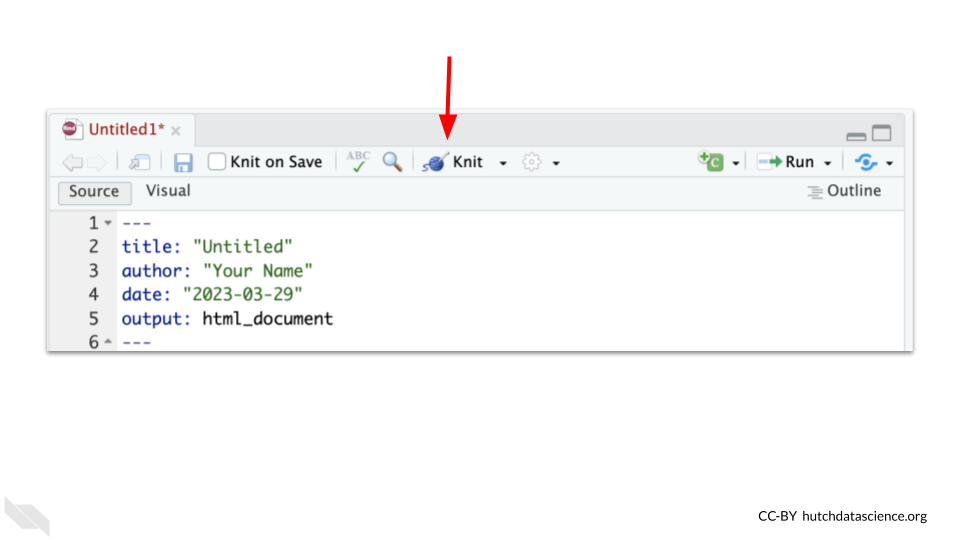This screenshot has width=960, height=540.
Task: Save the document with the floppy disk icon
Action: pyautogui.click(x=183, y=162)
